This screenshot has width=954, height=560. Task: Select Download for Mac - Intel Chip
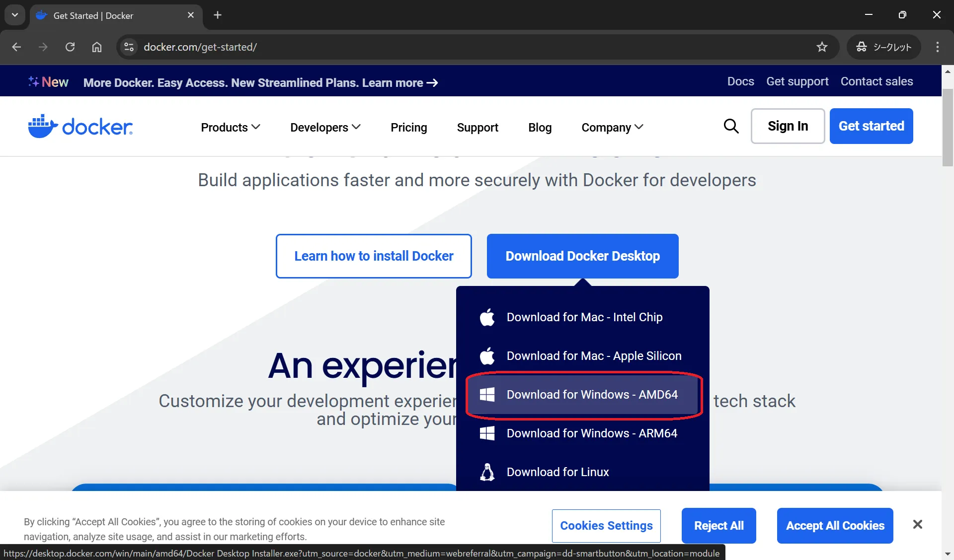coord(583,317)
